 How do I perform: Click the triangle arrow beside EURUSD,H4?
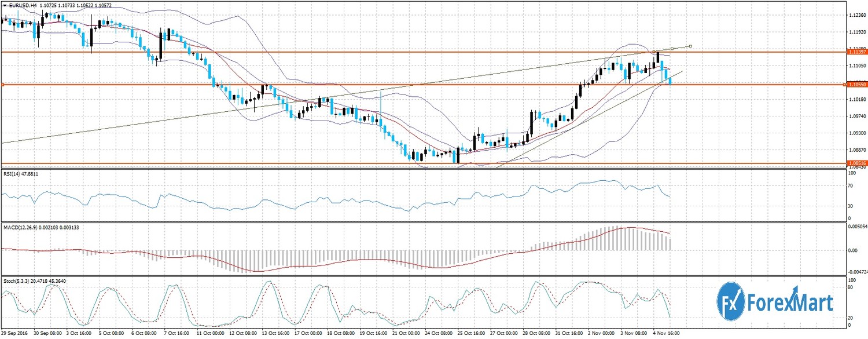[5, 5]
